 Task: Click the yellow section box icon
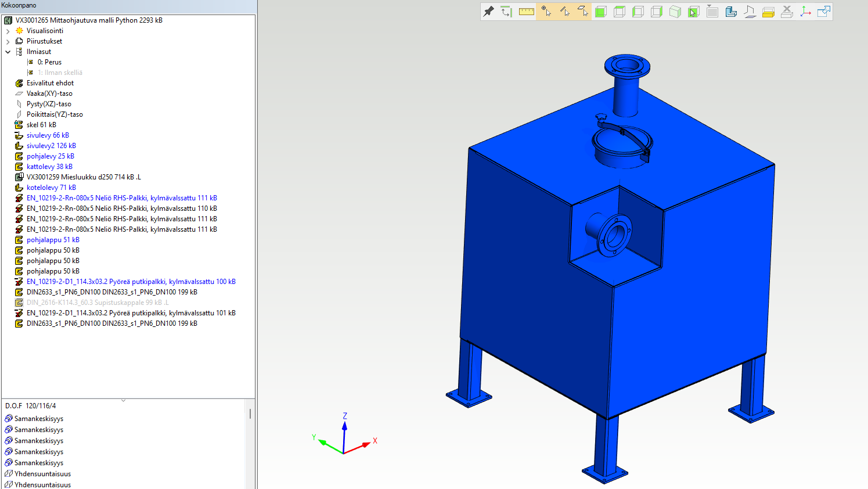click(768, 12)
